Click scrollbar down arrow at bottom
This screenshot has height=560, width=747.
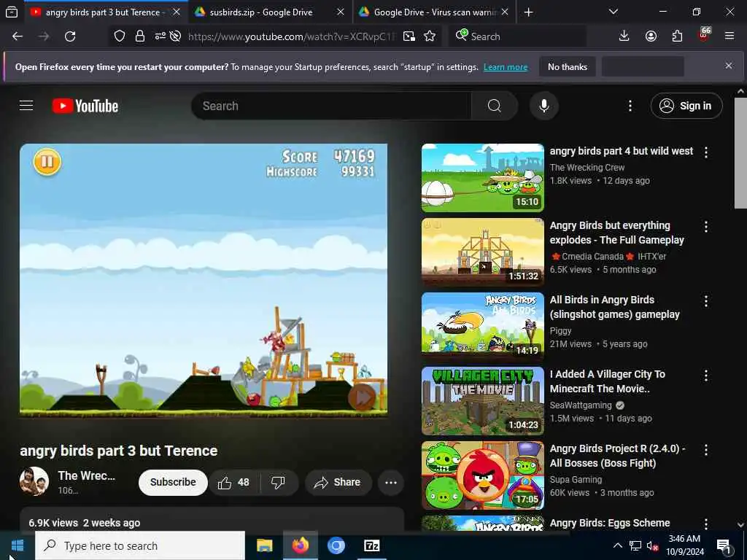click(740, 525)
